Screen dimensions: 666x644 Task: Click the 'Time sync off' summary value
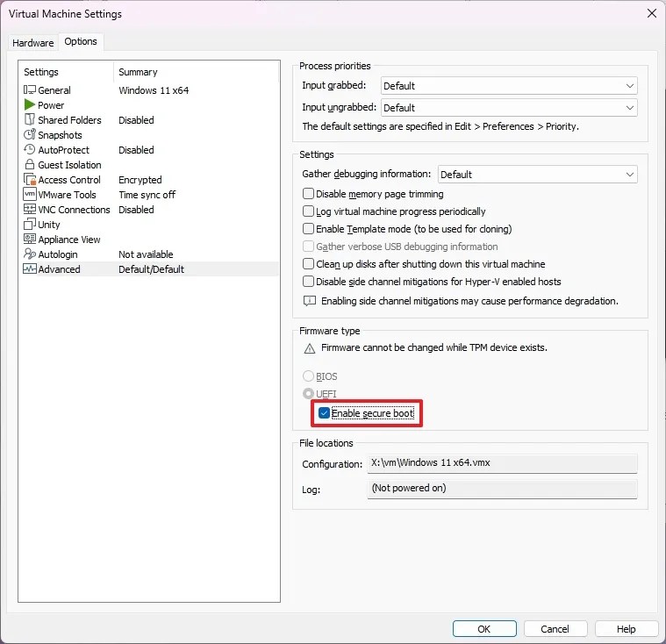[147, 195]
